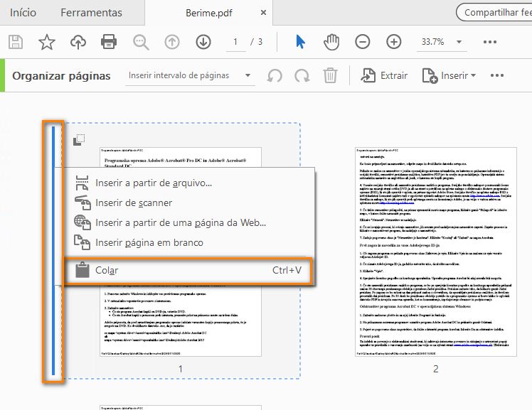The height and width of the screenshot is (410, 532).
Task: Open Organizar páginas more options ellipsis
Action: 497,75
